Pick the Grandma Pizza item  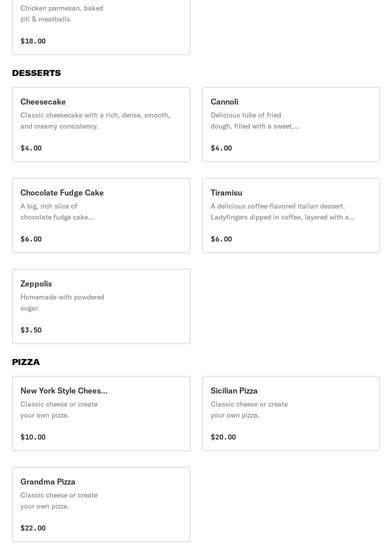tap(101, 504)
